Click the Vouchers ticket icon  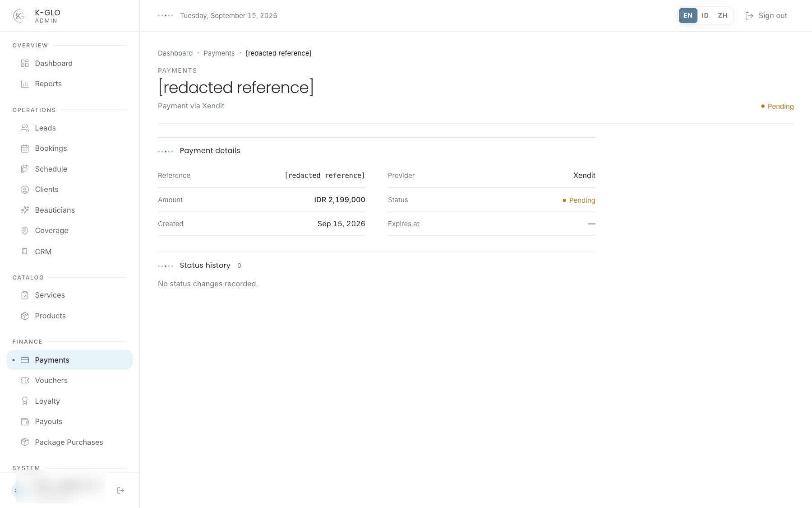tap(25, 381)
